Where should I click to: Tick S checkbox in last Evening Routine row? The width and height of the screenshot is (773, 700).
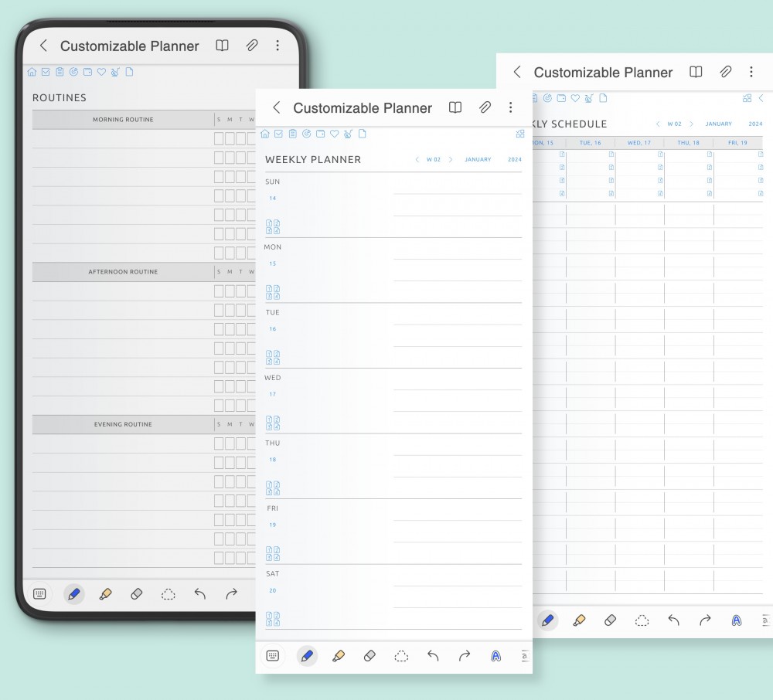pyautogui.click(x=219, y=558)
